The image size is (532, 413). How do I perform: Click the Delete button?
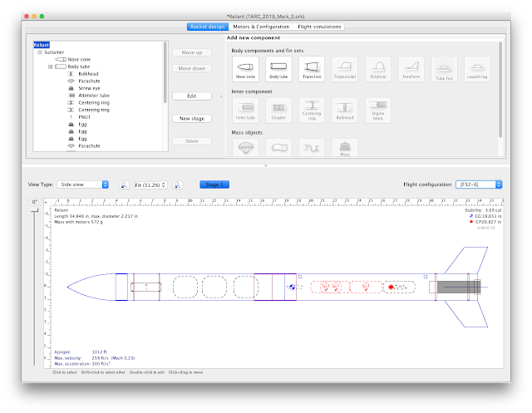click(x=192, y=141)
